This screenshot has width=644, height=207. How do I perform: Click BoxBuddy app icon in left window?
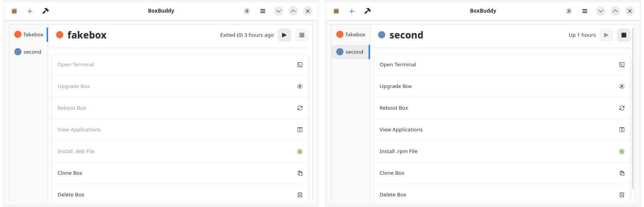[14, 11]
